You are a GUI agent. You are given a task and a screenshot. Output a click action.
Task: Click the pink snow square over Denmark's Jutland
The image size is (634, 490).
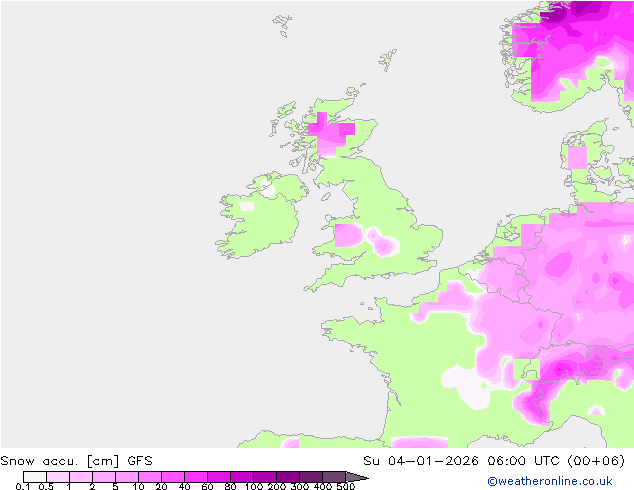pyautogui.click(x=577, y=157)
